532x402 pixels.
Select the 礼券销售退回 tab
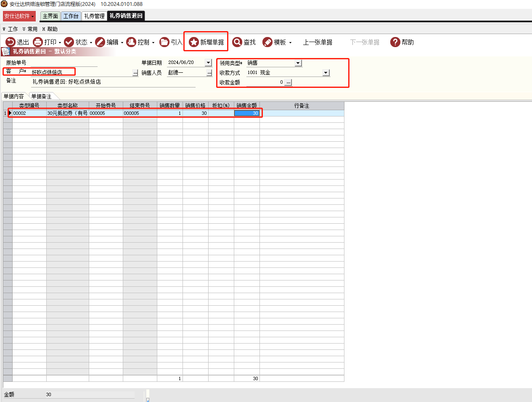point(126,16)
